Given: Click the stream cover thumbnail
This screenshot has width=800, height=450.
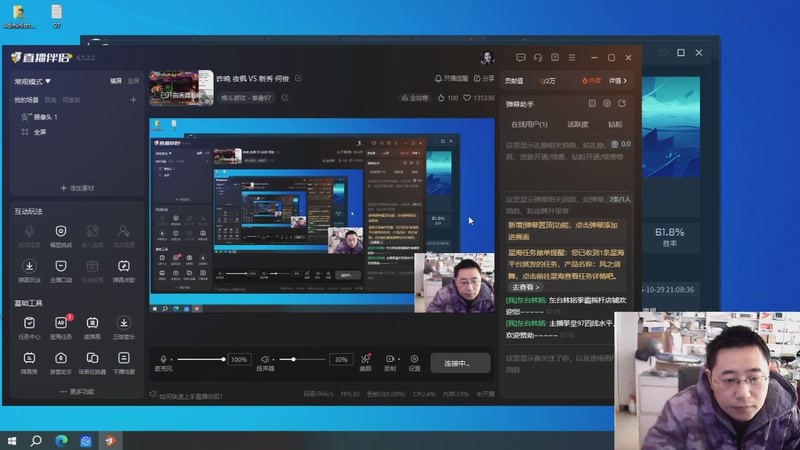Looking at the screenshot, I should point(181,88).
